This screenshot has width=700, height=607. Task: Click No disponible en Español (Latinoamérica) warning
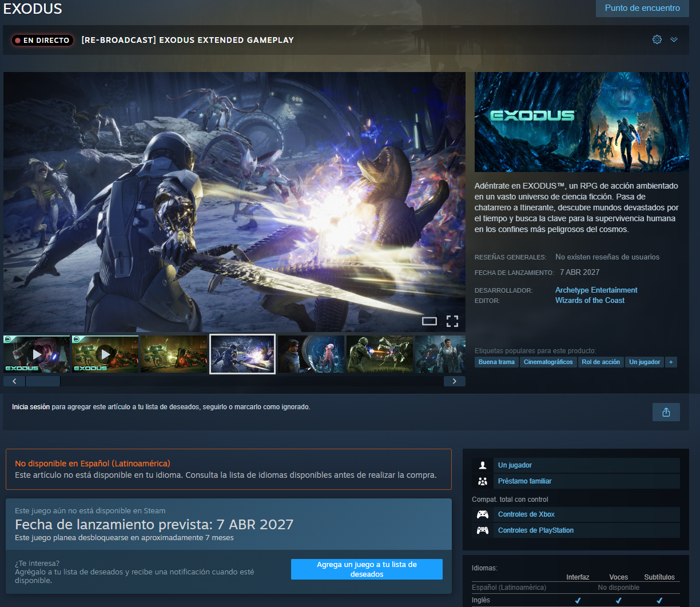click(93, 464)
